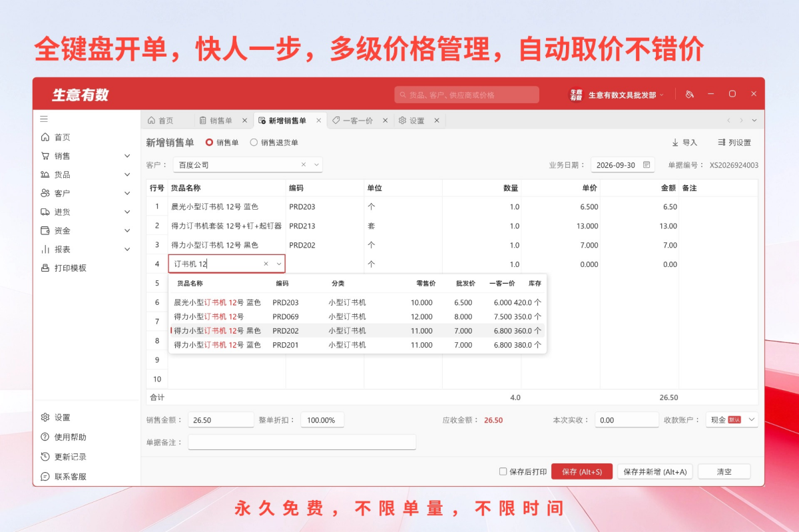Close the 销售单 tab
Viewport: 799px width, 532px height.
tap(244, 121)
